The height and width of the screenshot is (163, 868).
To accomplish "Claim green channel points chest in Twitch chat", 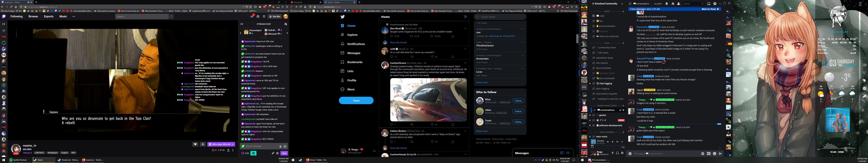I will tap(253, 153).
